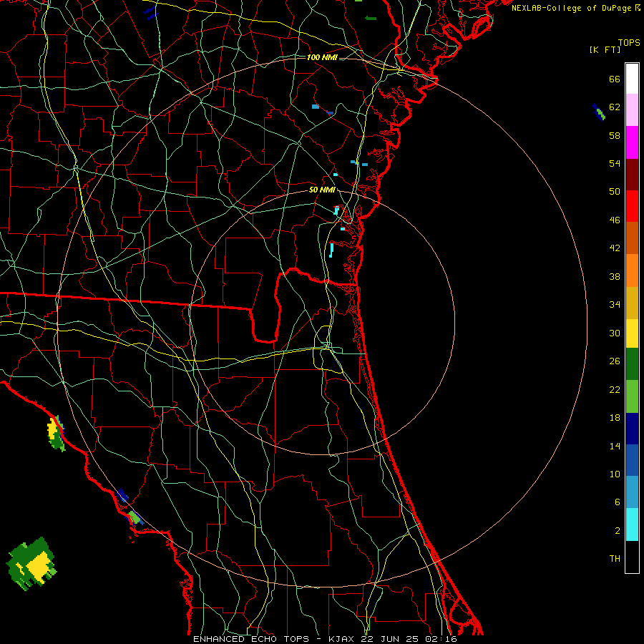Select the bright red legend band
The height and width of the screenshot is (644, 644).
pyautogui.click(x=632, y=206)
